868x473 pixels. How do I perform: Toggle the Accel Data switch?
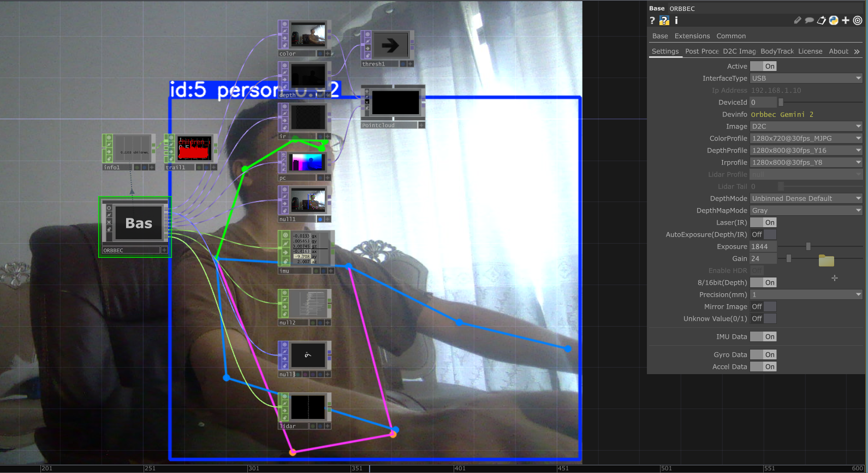click(x=763, y=366)
